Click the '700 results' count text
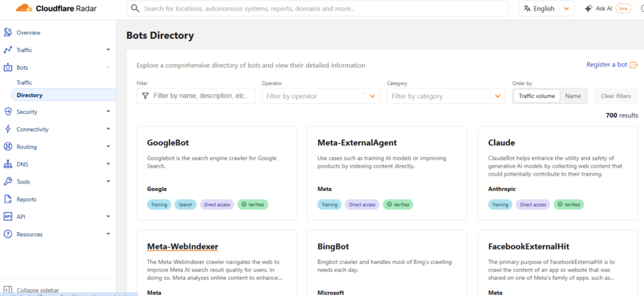 (x=622, y=116)
